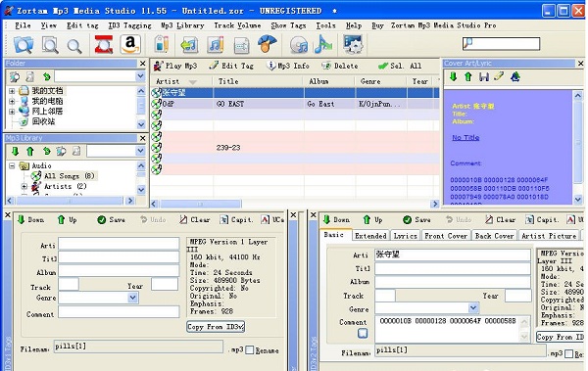This screenshot has height=371, width=588.
Task: Open the File menu
Action: pyautogui.click(x=23, y=25)
